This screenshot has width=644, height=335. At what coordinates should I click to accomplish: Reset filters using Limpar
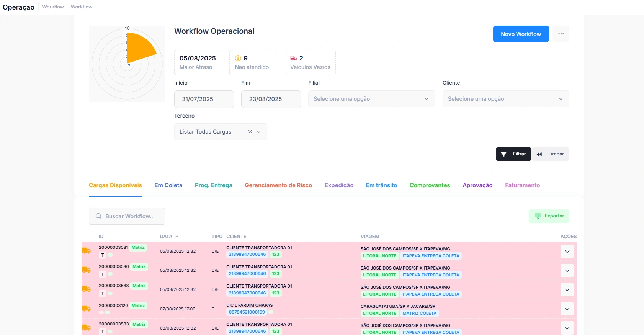(x=550, y=154)
